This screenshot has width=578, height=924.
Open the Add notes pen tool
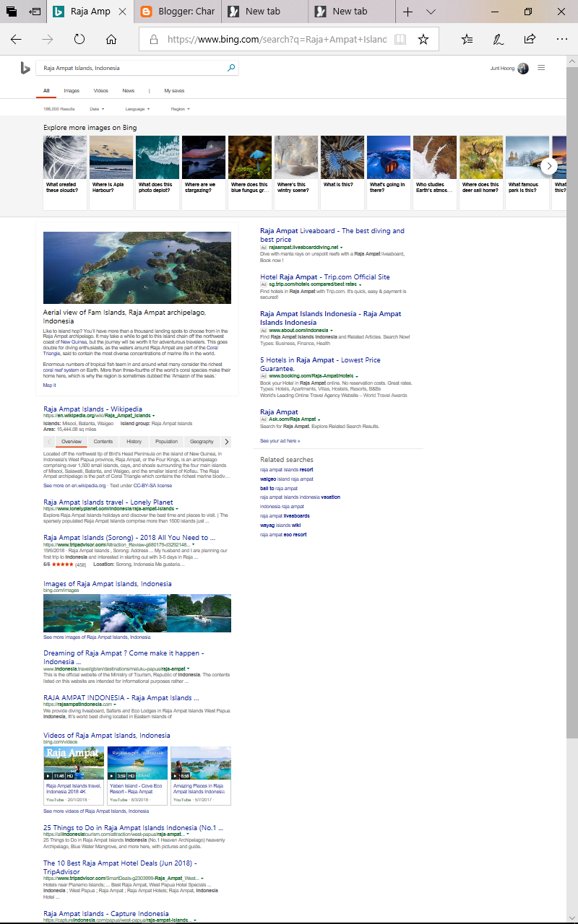[499, 39]
